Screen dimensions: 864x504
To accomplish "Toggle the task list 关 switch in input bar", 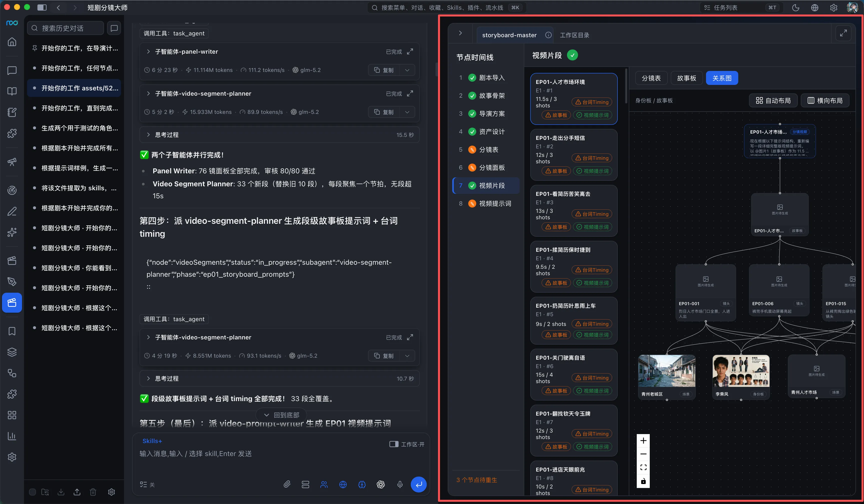I will (147, 485).
